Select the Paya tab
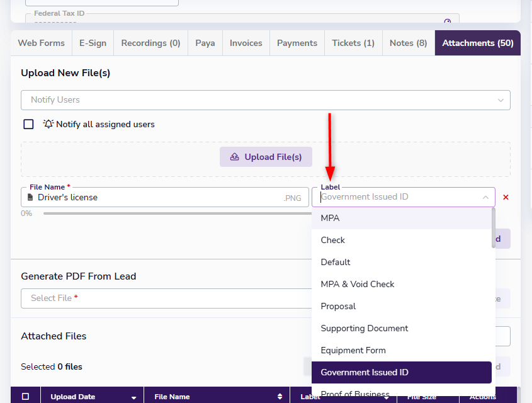This screenshot has height=403, width=532. 205,43
